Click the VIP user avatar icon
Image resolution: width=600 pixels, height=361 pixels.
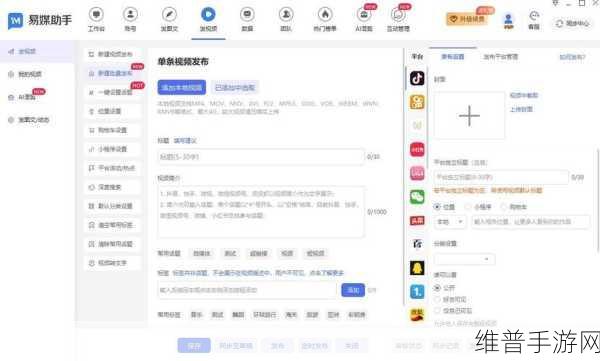tap(508, 21)
